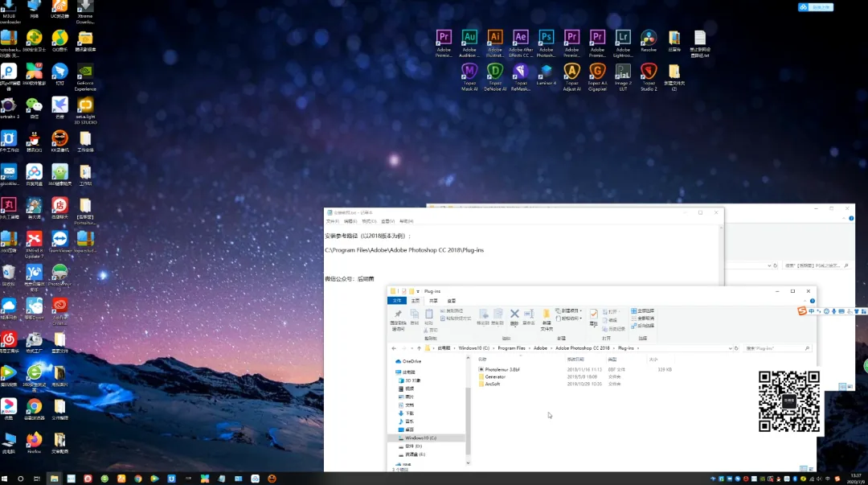The height and width of the screenshot is (485, 868).
Task: Open Topaz A.I. Gigapixel desktop shortcut
Action: point(597,76)
